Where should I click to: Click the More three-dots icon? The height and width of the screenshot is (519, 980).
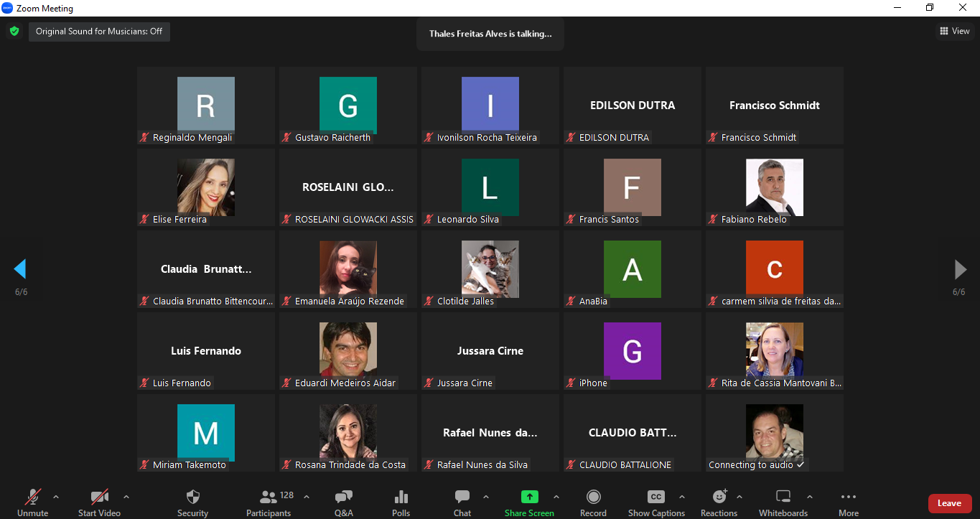849,497
